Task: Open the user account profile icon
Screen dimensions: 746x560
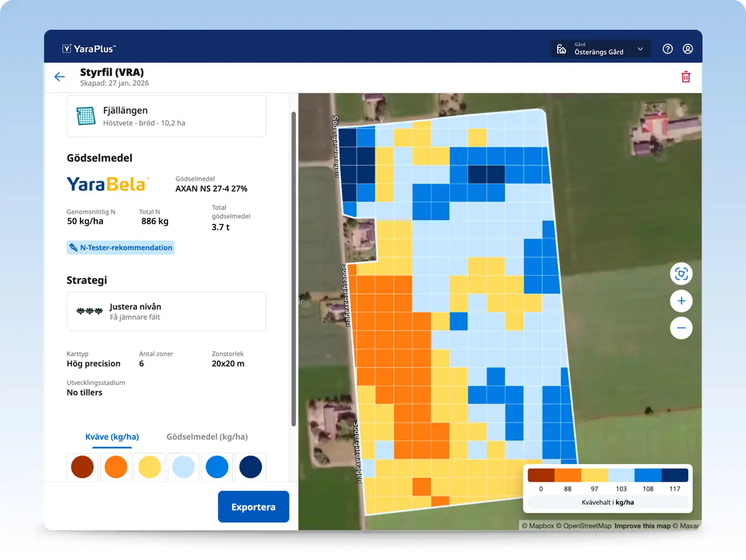Action: click(x=688, y=49)
